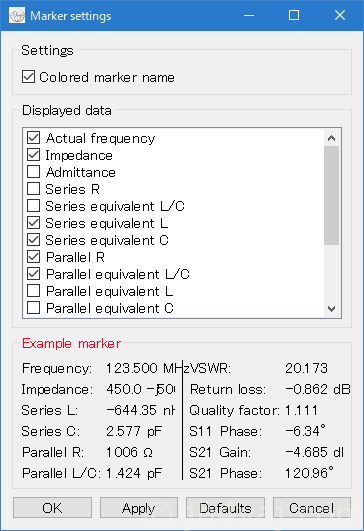
Task: Click the app icon in title bar
Action: [x=17, y=16]
